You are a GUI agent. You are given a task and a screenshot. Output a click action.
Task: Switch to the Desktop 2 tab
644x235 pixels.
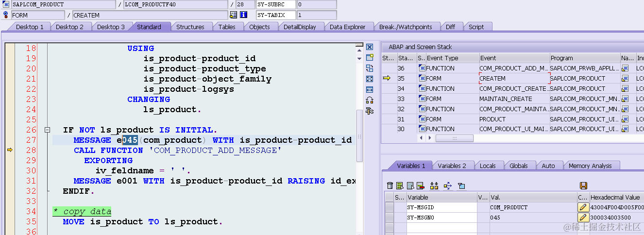tap(69, 27)
